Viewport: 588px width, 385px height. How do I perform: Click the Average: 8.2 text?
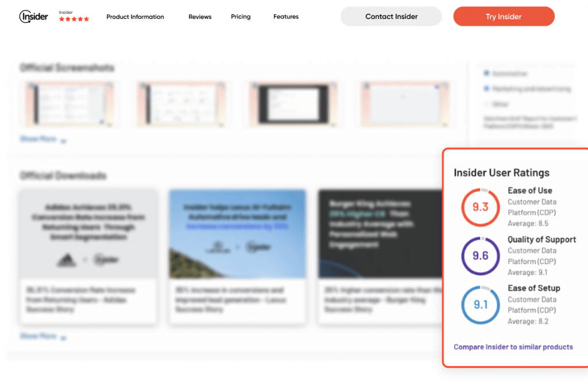click(x=528, y=321)
